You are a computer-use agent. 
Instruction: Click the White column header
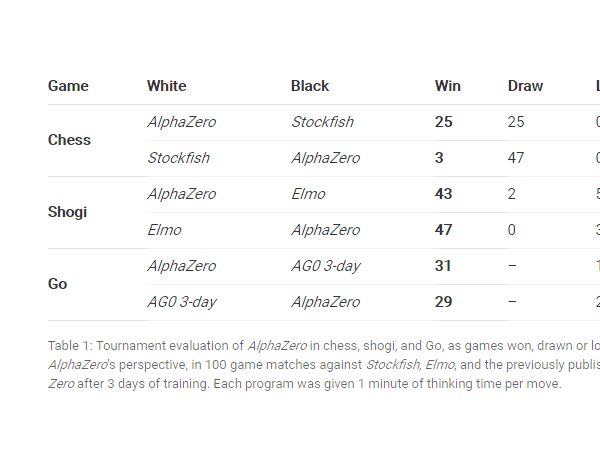click(x=166, y=86)
